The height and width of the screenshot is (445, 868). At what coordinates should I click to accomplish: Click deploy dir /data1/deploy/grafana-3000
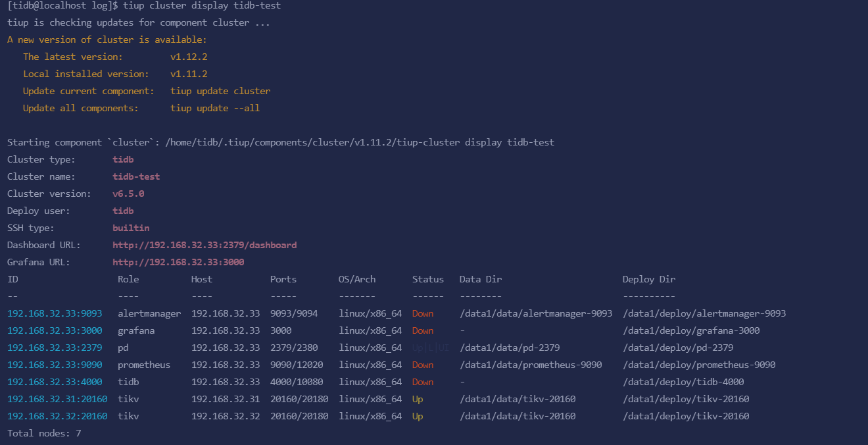pos(691,330)
